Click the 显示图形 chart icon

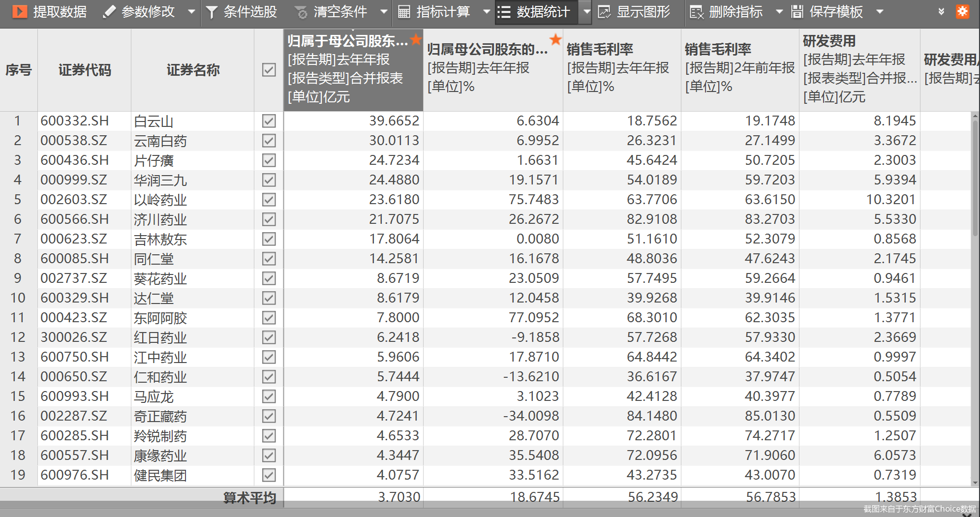(604, 12)
